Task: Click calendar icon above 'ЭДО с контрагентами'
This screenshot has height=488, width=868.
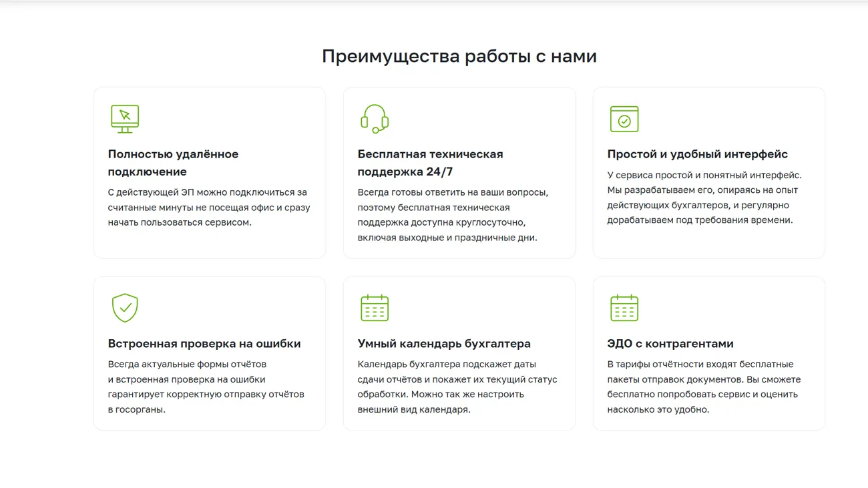Action: pyautogui.click(x=624, y=308)
